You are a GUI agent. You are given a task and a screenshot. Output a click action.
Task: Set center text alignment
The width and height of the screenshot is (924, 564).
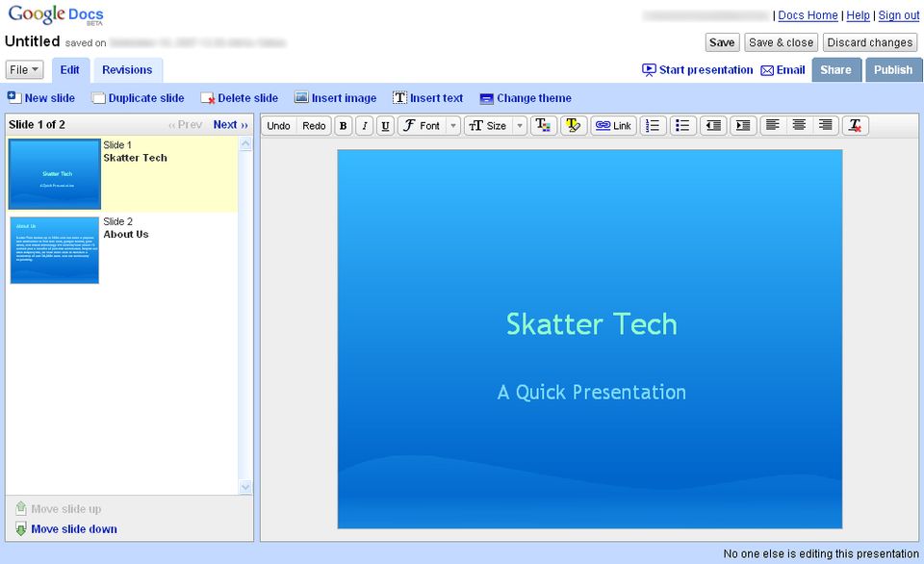pyautogui.click(x=800, y=125)
